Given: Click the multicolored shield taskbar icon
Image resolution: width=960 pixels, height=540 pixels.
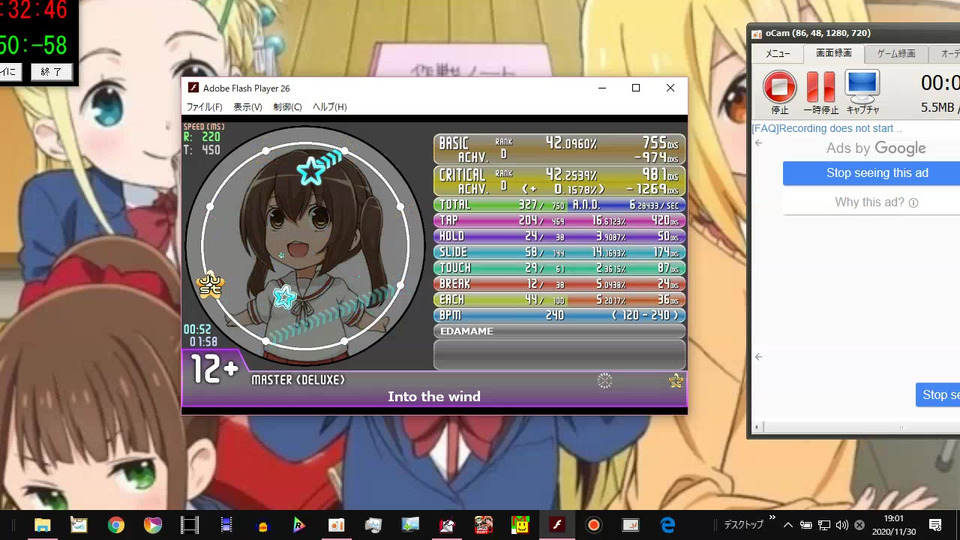Looking at the screenshot, I should click(152, 525).
